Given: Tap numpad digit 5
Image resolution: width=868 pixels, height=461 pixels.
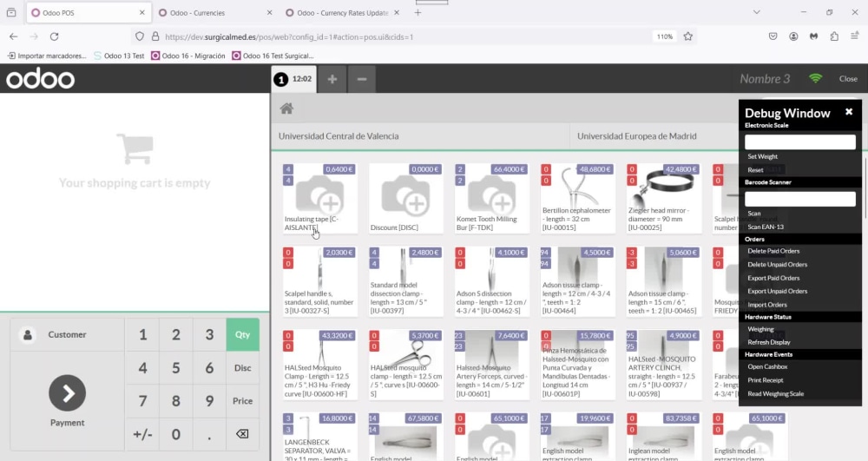Looking at the screenshot, I should point(176,367).
